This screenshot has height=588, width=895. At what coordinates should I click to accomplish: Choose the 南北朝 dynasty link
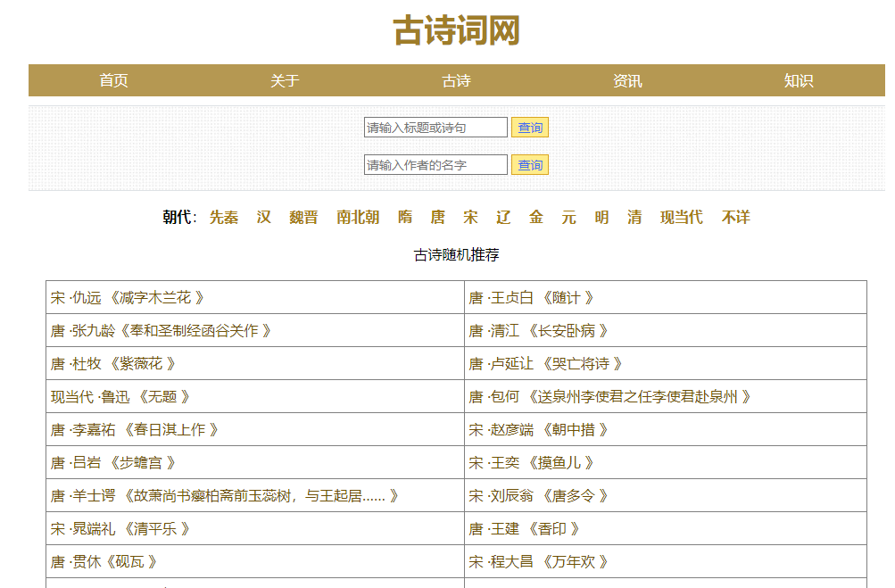tap(358, 218)
